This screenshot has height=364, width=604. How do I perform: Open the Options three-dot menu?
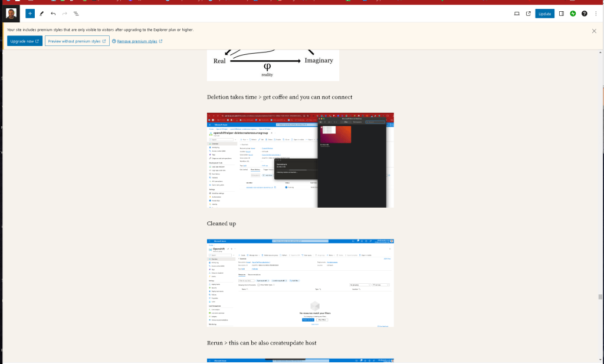pos(596,14)
